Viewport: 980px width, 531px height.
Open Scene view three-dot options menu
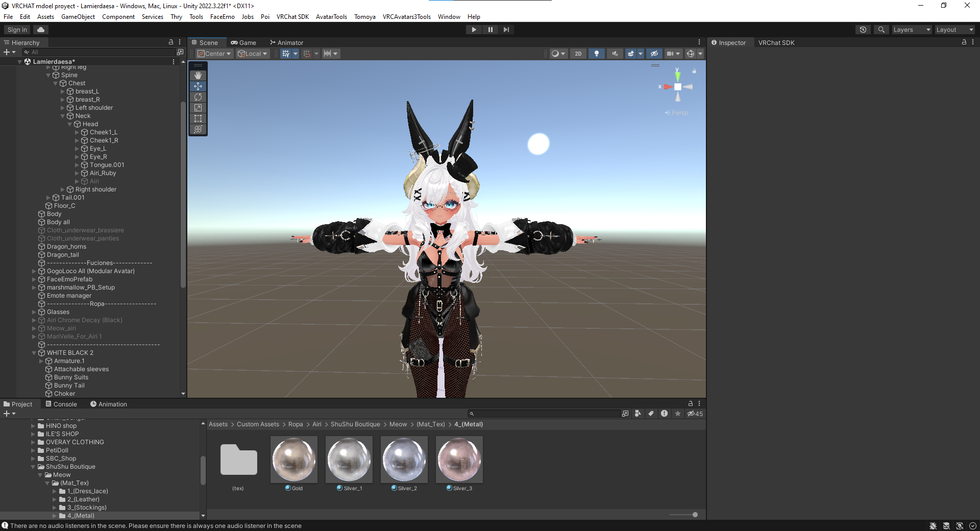[699, 42]
